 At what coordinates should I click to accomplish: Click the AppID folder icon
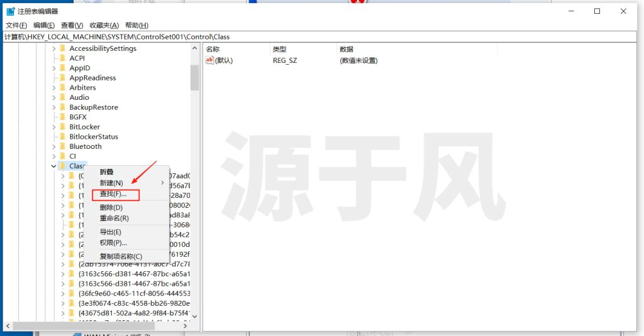[63, 68]
